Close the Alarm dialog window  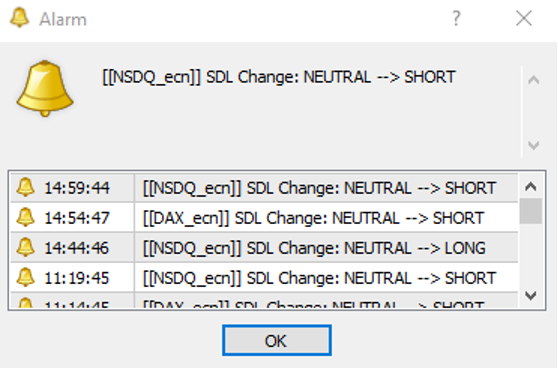[524, 18]
